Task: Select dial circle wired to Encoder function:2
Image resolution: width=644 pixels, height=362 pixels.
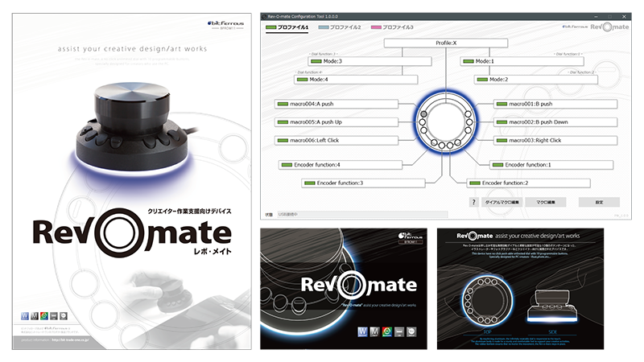Action: click(450, 146)
